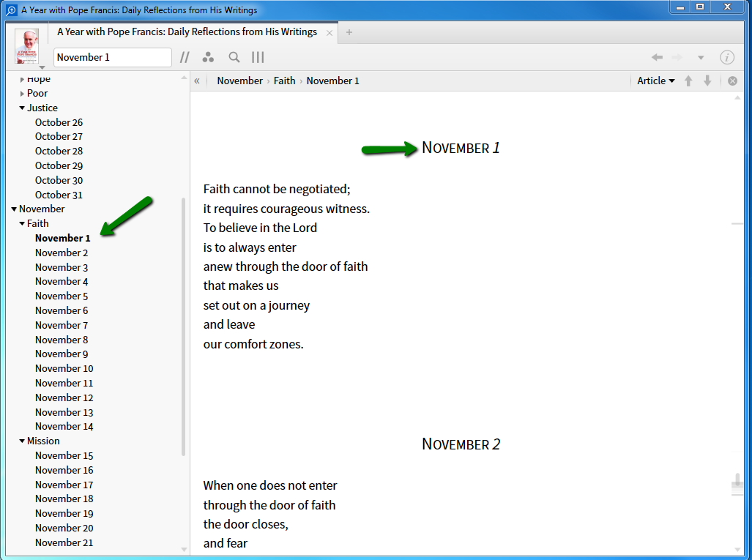Click the inline search magnifier icon

click(x=234, y=58)
